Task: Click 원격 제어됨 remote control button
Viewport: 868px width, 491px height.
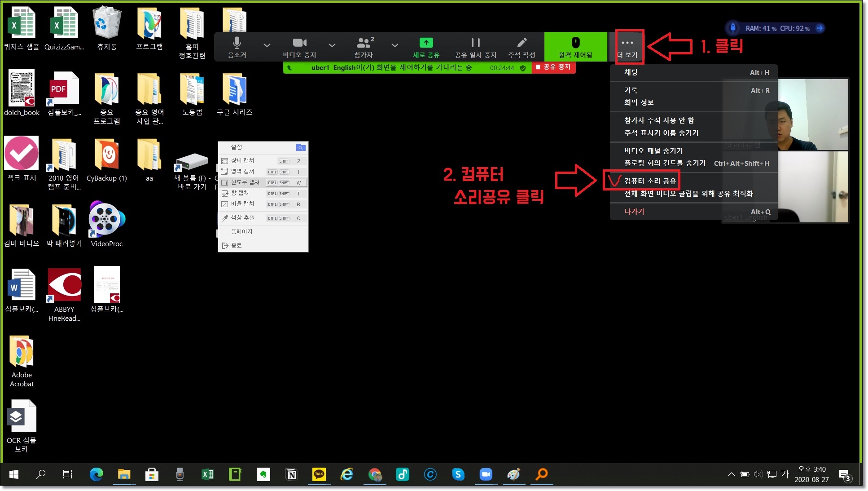Action: pos(575,47)
